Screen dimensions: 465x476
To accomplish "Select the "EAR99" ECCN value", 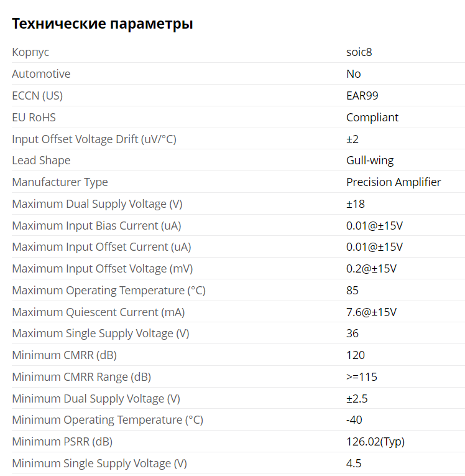I will (x=362, y=96).
